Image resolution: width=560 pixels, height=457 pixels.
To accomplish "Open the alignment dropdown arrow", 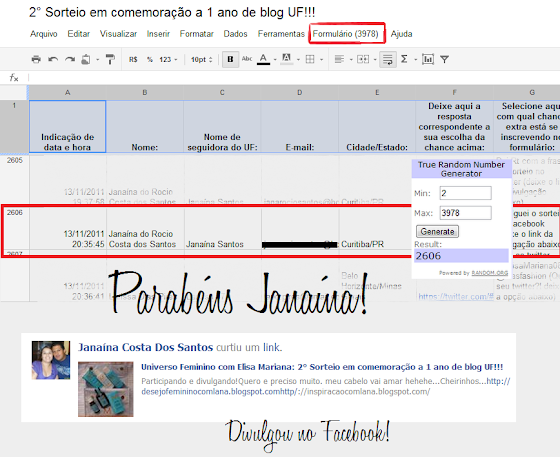I will point(351,60).
